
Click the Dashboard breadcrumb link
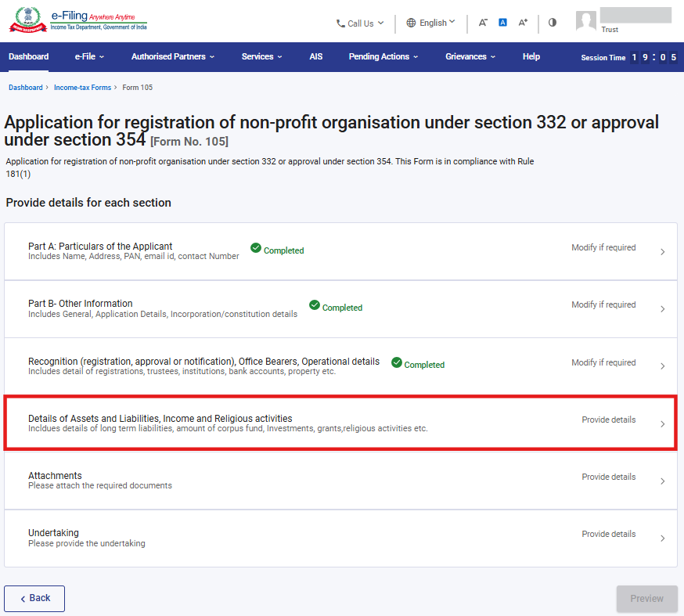pos(25,88)
